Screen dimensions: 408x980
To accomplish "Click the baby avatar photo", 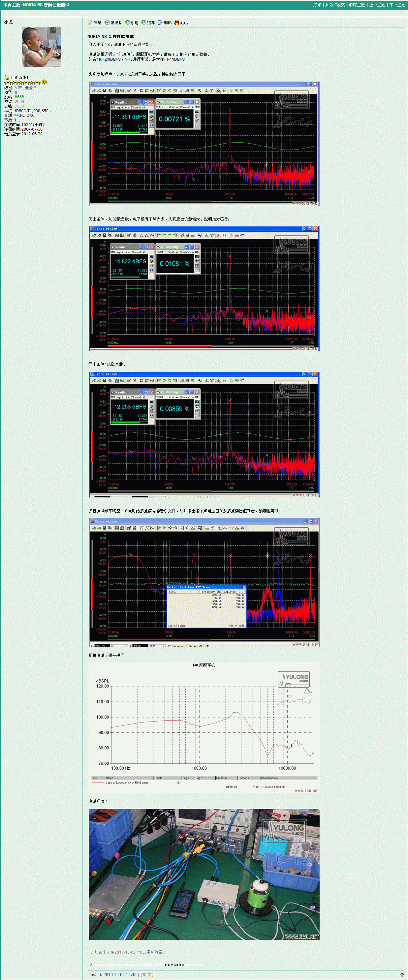I will click(42, 47).
